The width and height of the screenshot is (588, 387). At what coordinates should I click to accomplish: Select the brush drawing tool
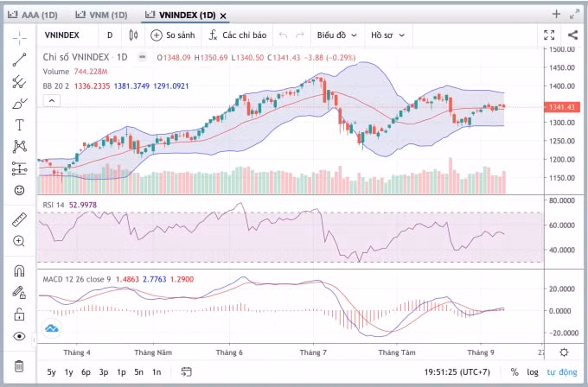pyautogui.click(x=20, y=103)
